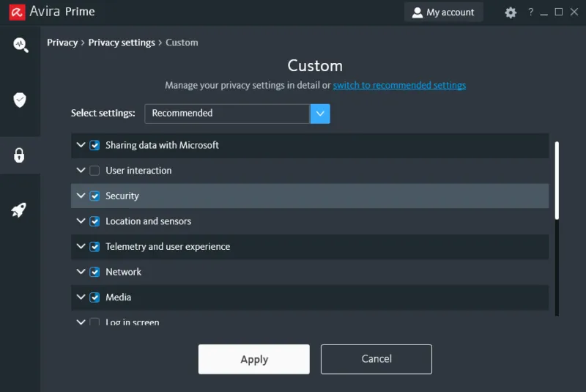
Task: Expand the Security section chevron
Action: (81, 196)
